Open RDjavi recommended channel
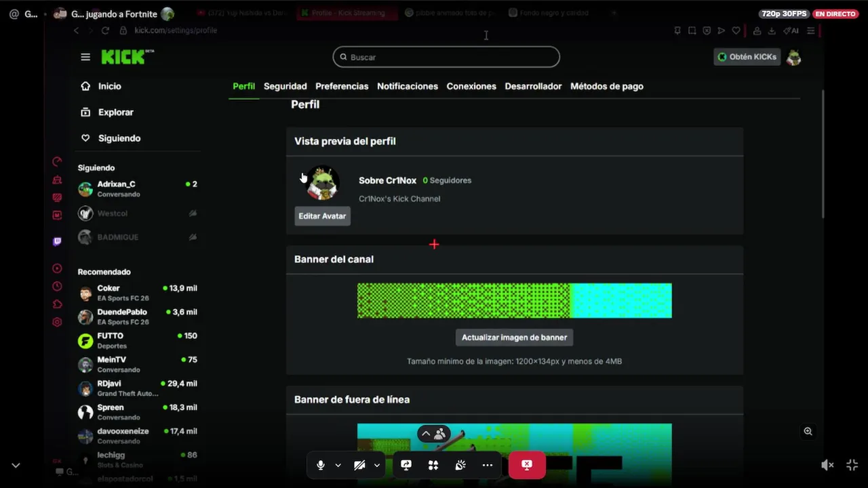 [x=138, y=388]
